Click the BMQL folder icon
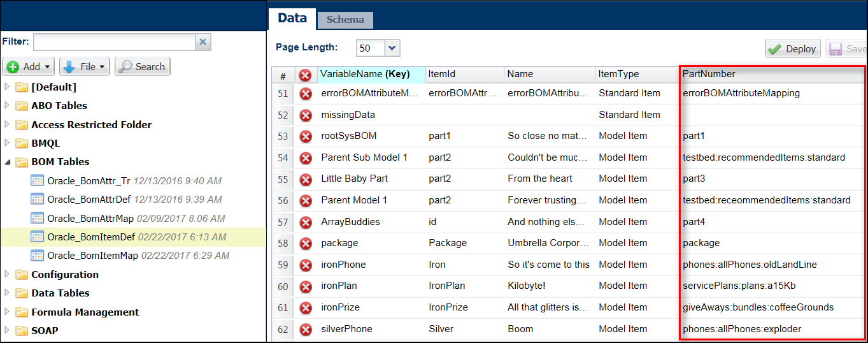This screenshot has height=343, width=868. coord(22,143)
